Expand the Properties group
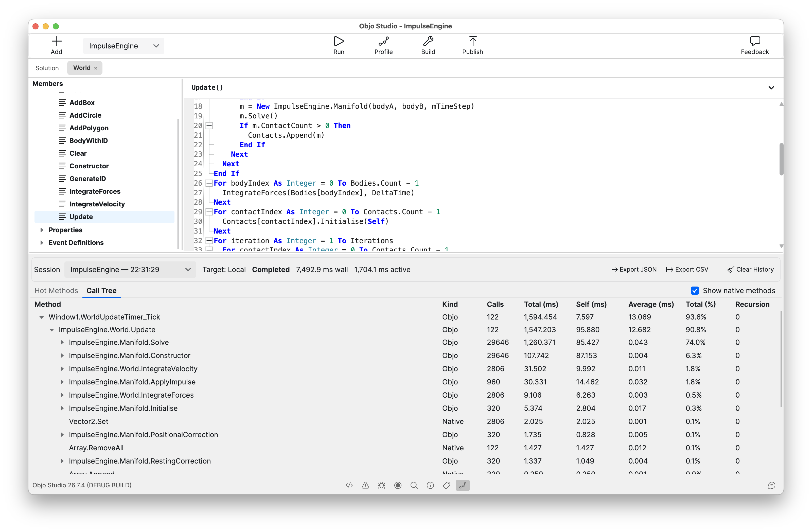 [x=42, y=230]
